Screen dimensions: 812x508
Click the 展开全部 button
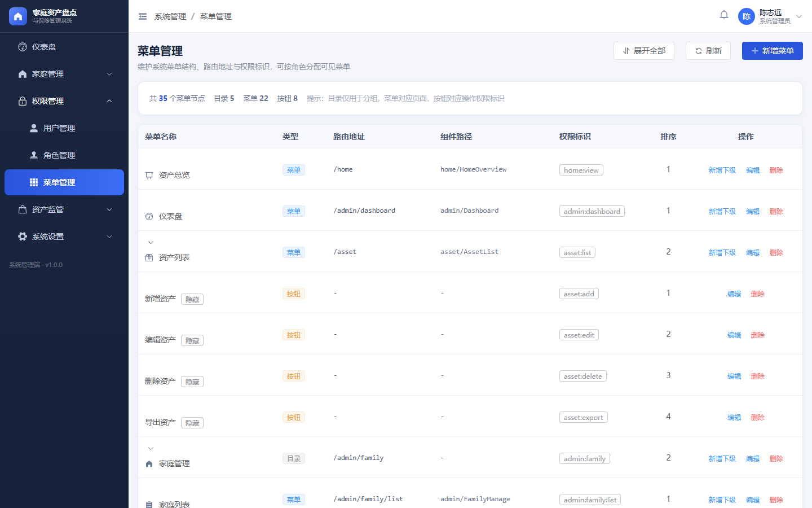pos(644,51)
